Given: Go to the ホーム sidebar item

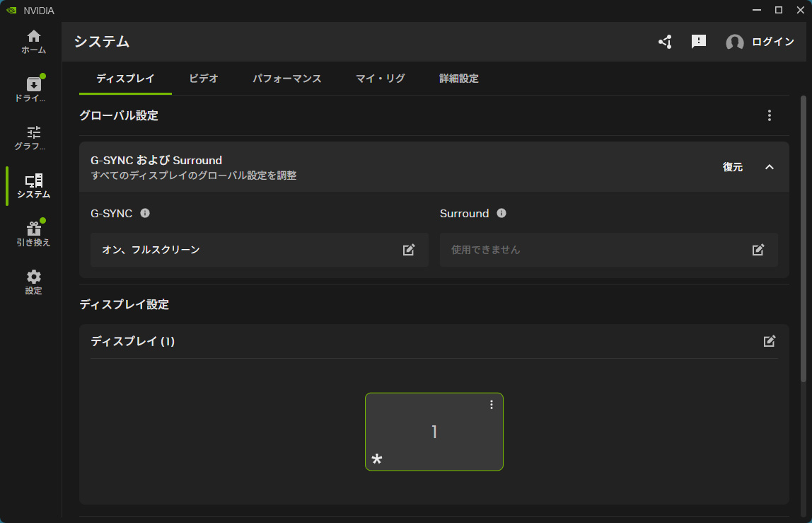Looking at the screenshot, I should (34, 42).
